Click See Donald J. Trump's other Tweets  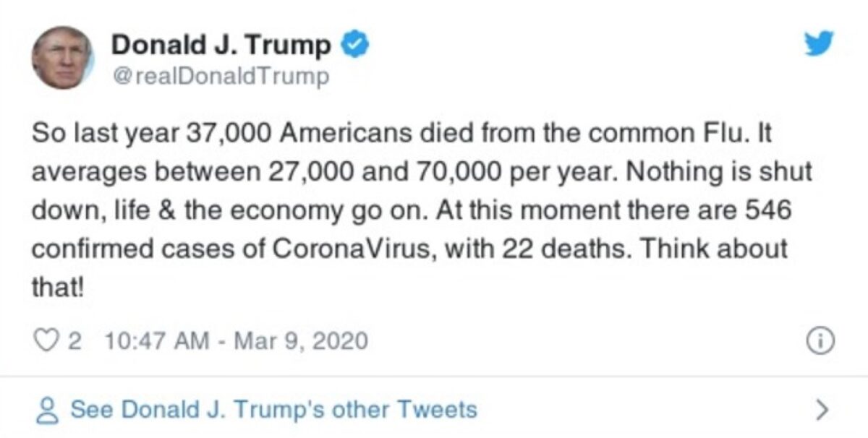pyautogui.click(x=273, y=410)
